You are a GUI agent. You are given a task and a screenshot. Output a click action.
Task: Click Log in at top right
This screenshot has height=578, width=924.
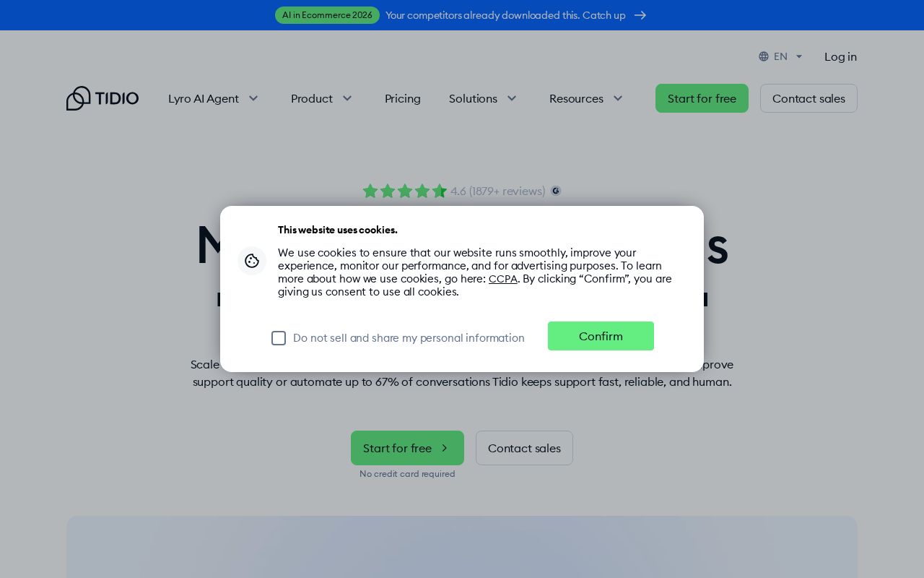840,56
